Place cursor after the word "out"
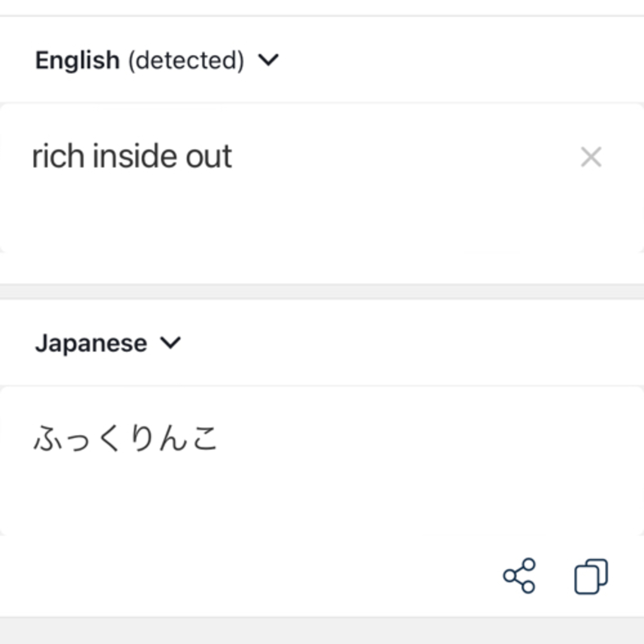The image size is (644, 644). point(233,156)
